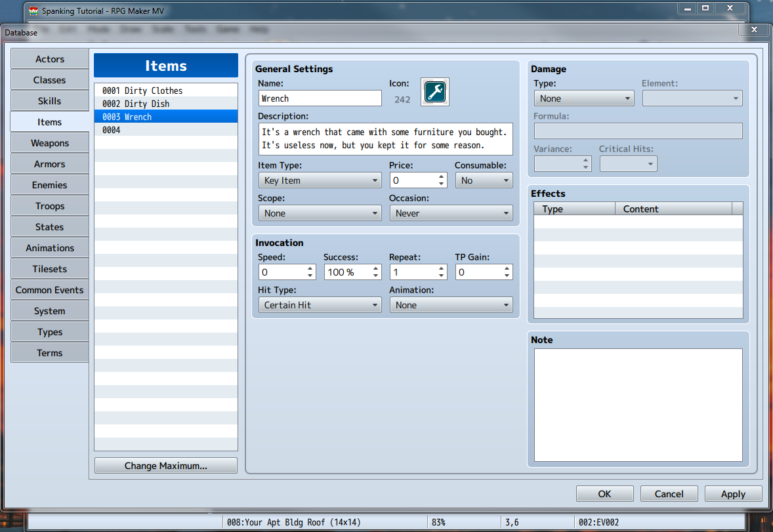Click the Speed input field
The height and width of the screenshot is (532, 773).
(282, 272)
